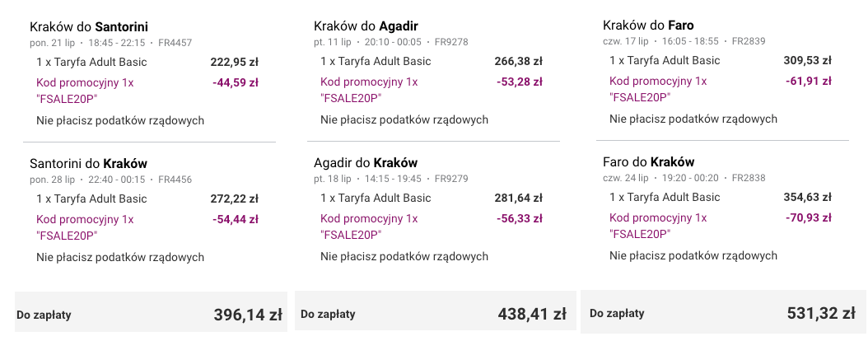868x341 pixels.
Task: Select flight number FR4457
Action: [x=175, y=43]
